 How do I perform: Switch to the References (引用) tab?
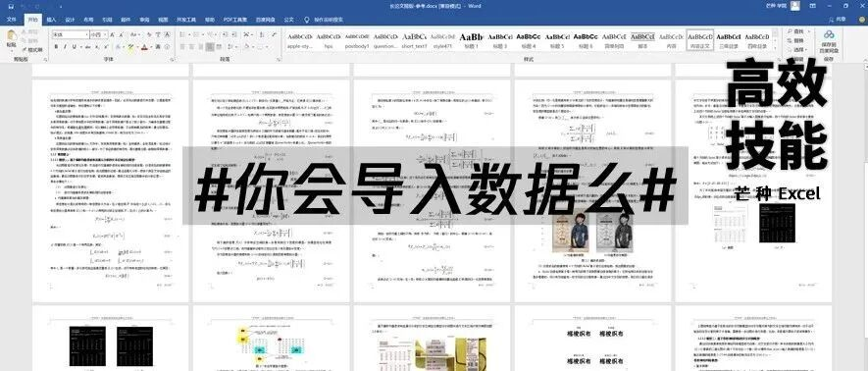point(107,19)
